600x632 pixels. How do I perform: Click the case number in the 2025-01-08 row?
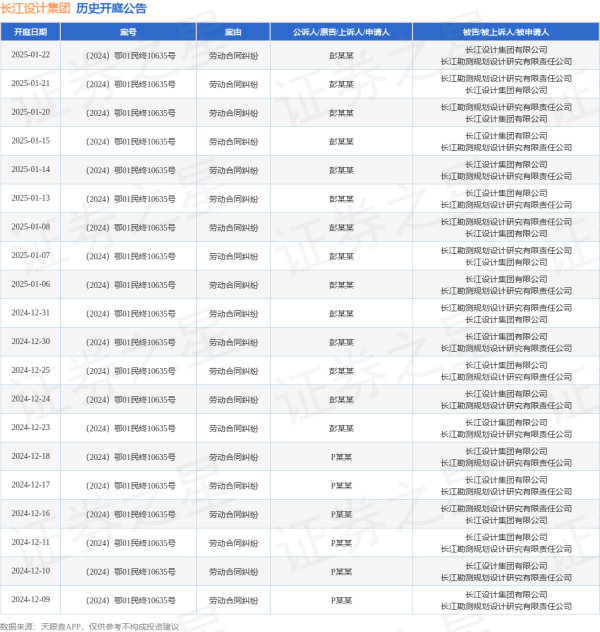pos(131,228)
